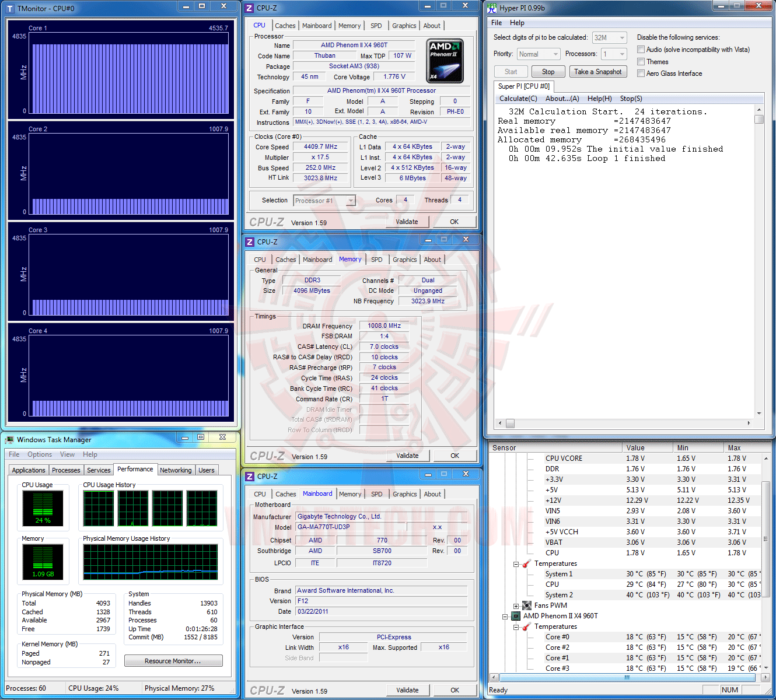776x700 pixels.
Task: Click the Memory gauge showing 1.09 GB
Action: click(x=43, y=562)
